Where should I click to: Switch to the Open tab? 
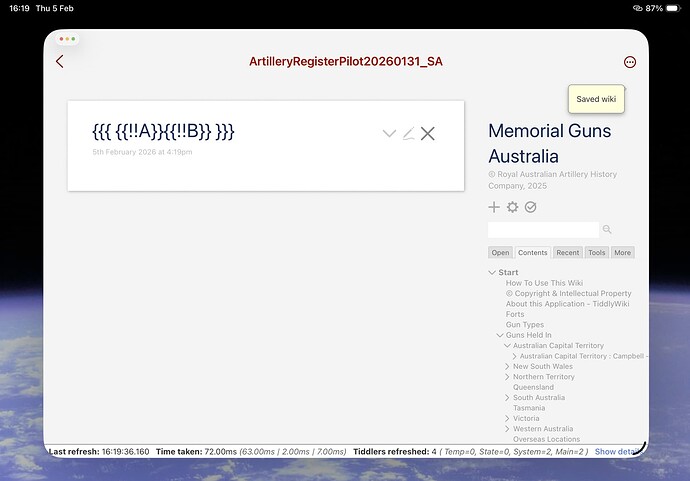point(500,253)
